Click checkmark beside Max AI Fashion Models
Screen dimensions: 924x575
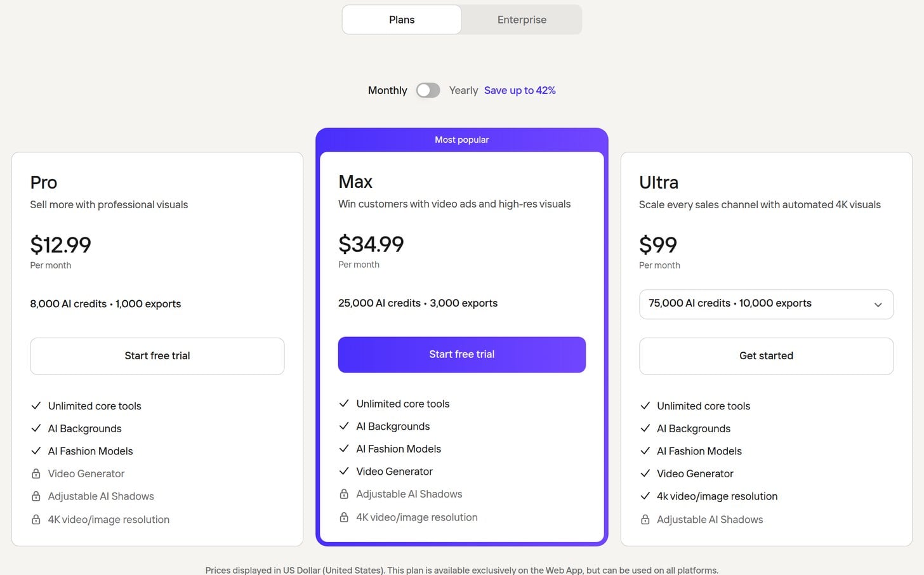click(344, 449)
